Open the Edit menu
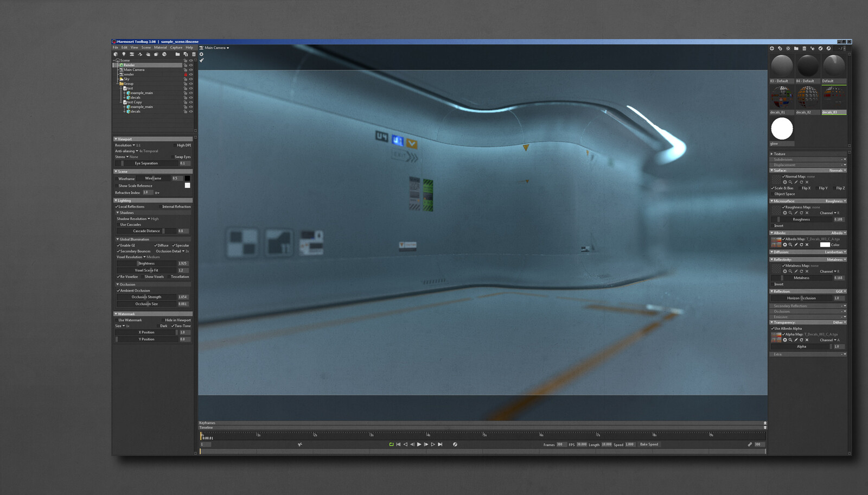 pyautogui.click(x=124, y=47)
